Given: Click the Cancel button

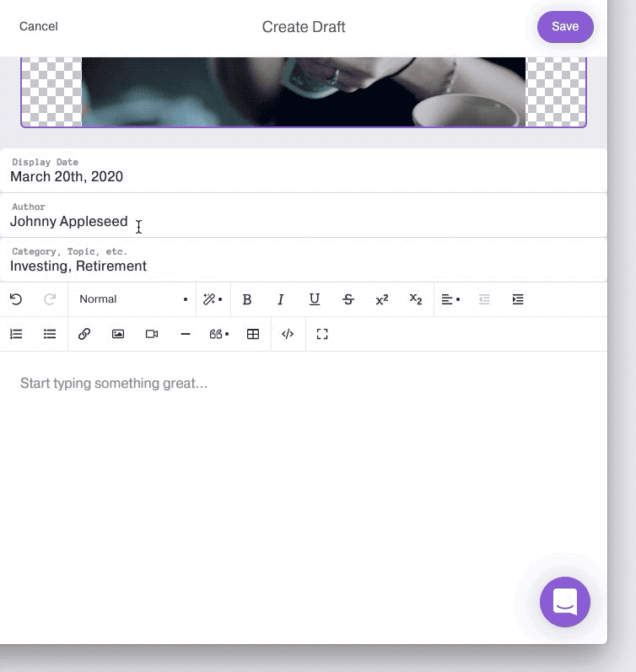Looking at the screenshot, I should [x=39, y=26].
